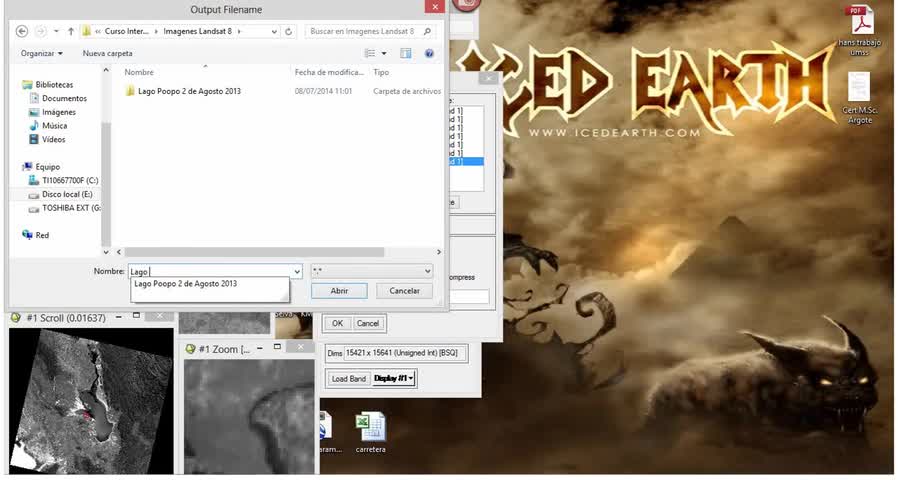898x480 pixels.
Task: Maximize the #1 Zoom window
Action: pos(277,347)
